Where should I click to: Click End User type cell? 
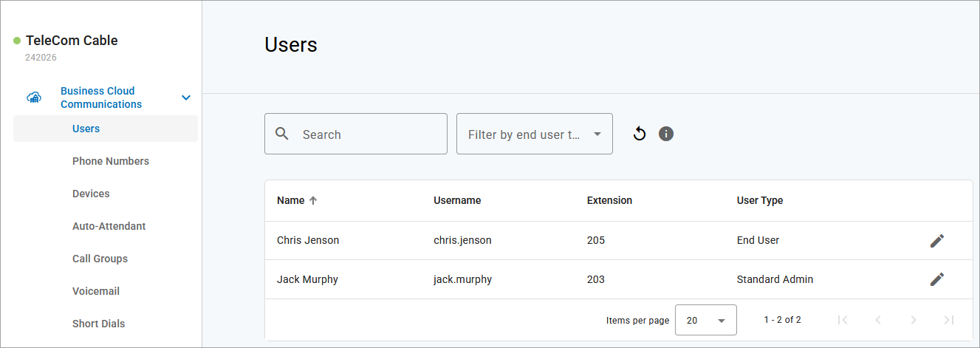pyautogui.click(x=758, y=240)
